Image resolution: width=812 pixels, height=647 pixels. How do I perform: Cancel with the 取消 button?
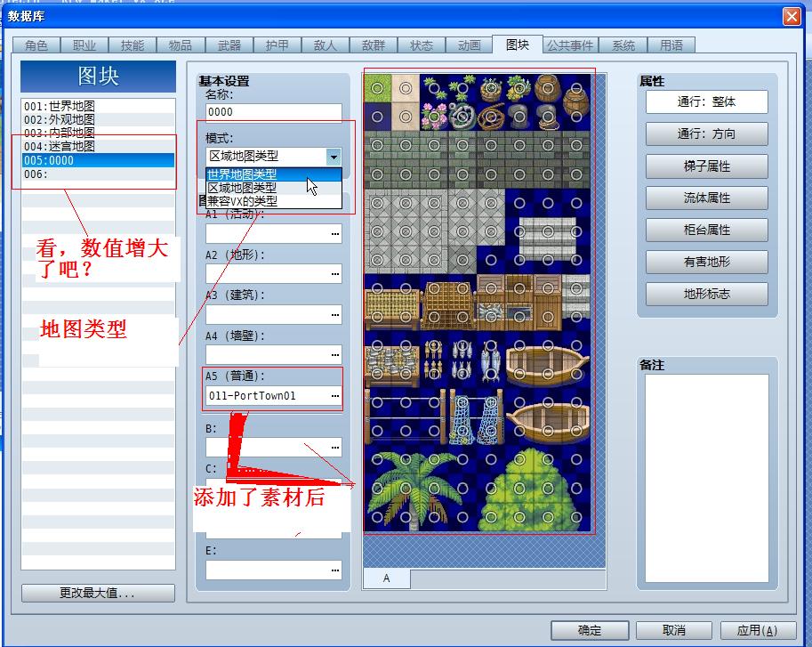tap(674, 630)
